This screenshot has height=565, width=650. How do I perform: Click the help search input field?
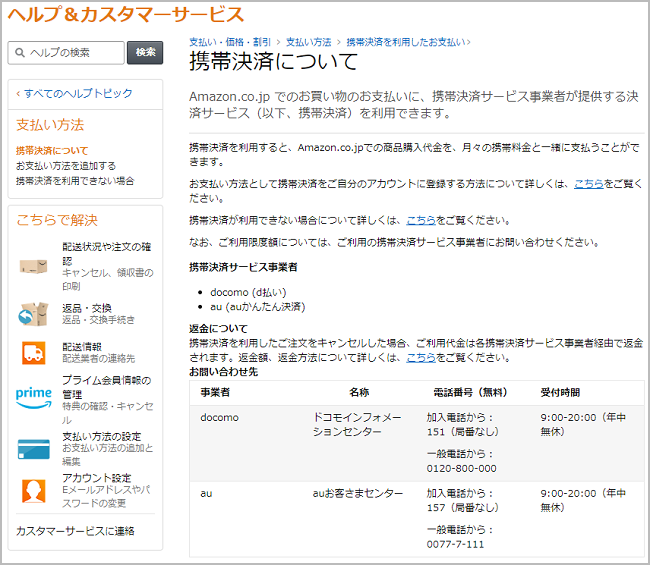tap(66, 53)
